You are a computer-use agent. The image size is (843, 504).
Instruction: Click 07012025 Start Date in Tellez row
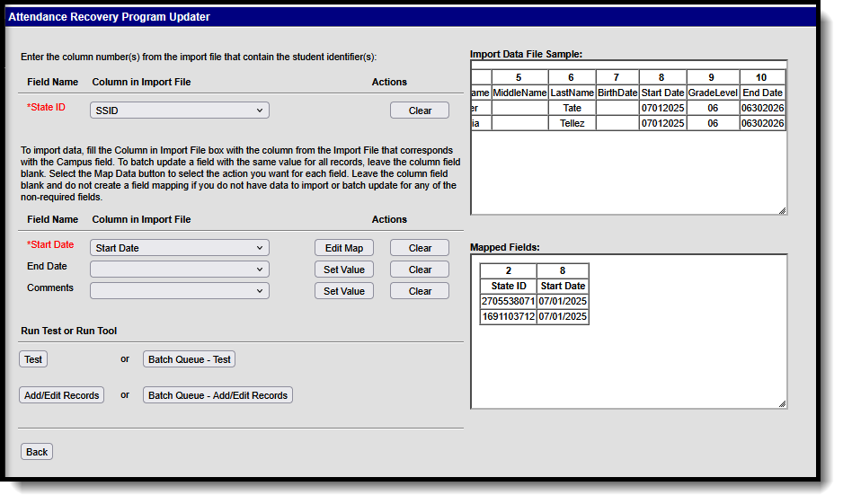point(662,123)
